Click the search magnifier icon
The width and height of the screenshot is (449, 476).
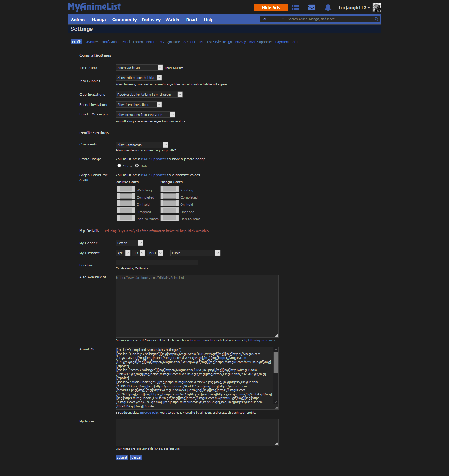(x=376, y=19)
